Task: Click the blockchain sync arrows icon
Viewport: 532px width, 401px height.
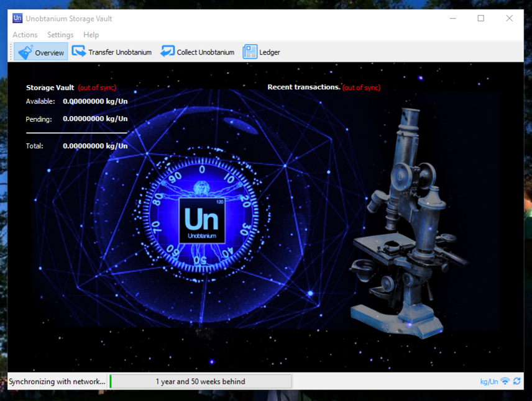Action: 517,381
